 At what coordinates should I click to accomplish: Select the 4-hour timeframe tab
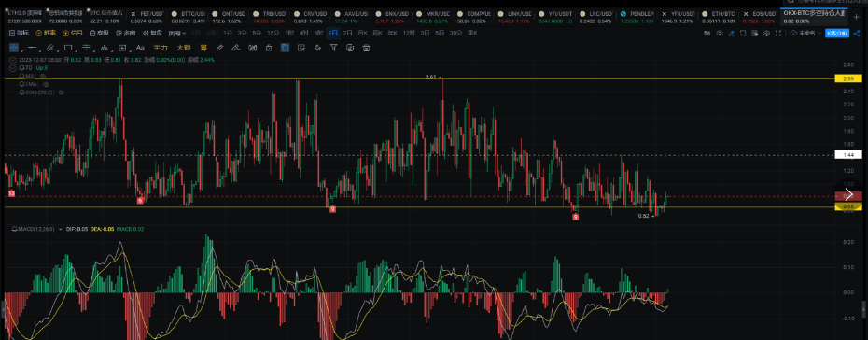pos(304,33)
